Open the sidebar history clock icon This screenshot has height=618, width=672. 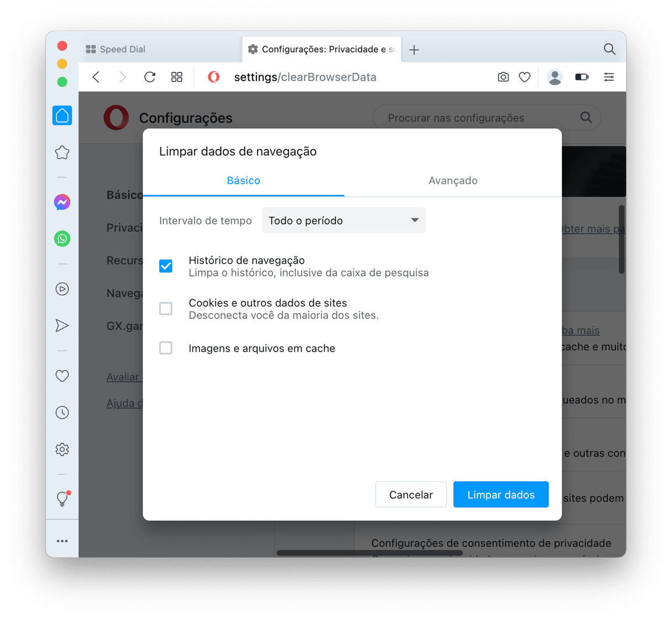62,412
